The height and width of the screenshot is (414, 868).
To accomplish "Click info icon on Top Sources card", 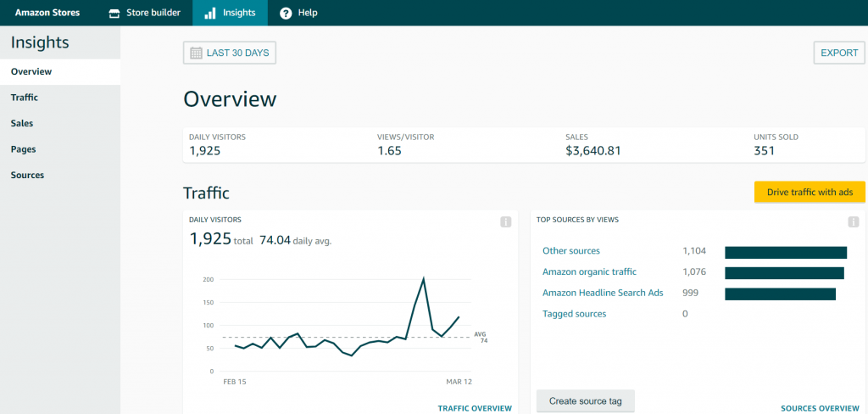I will (x=854, y=222).
